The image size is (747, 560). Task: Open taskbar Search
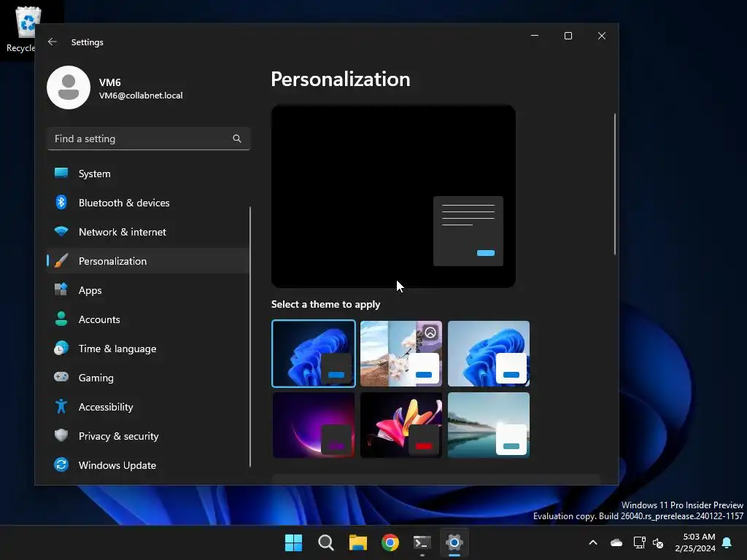point(326,542)
